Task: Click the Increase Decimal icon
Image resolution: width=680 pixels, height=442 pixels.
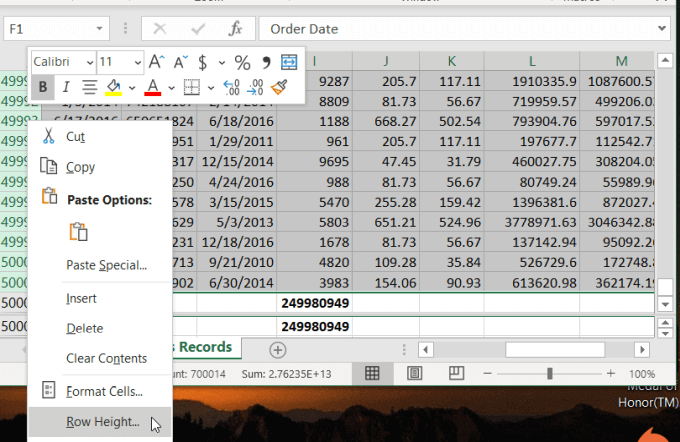Action: [x=230, y=87]
